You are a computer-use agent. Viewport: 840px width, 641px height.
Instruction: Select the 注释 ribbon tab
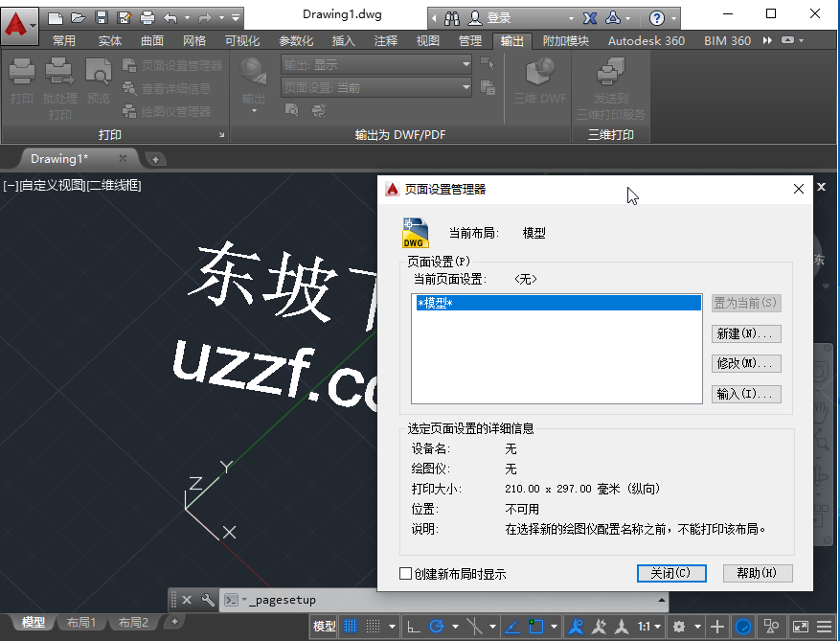(386, 41)
